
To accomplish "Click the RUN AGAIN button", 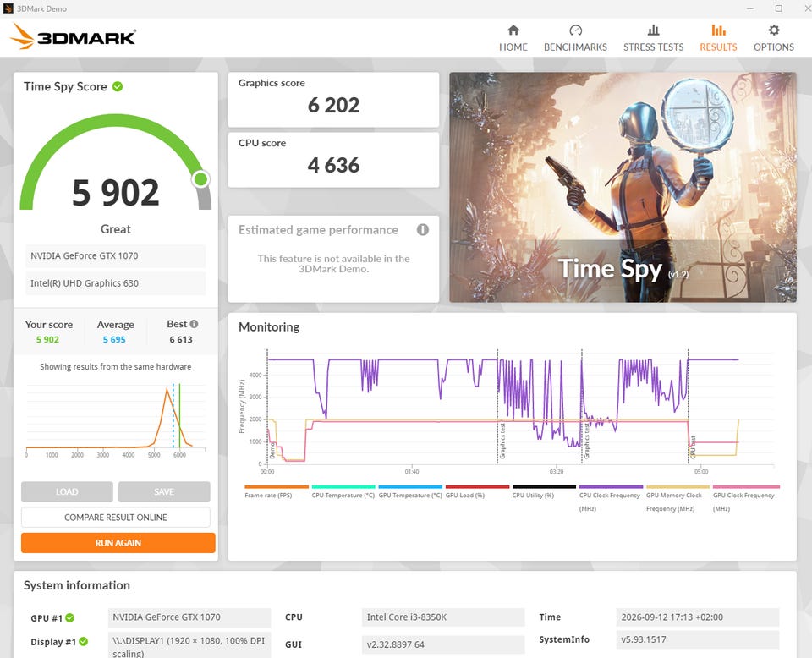I will click(x=118, y=542).
